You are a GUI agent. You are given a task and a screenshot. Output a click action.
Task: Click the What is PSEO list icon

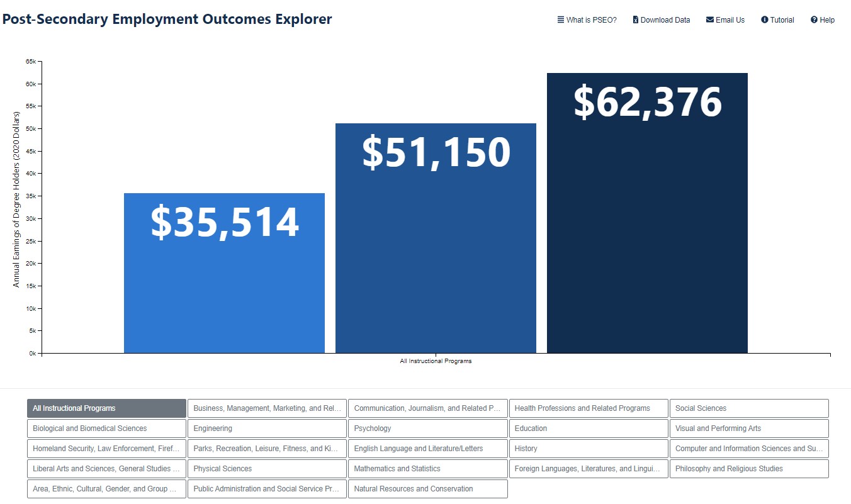tap(560, 20)
